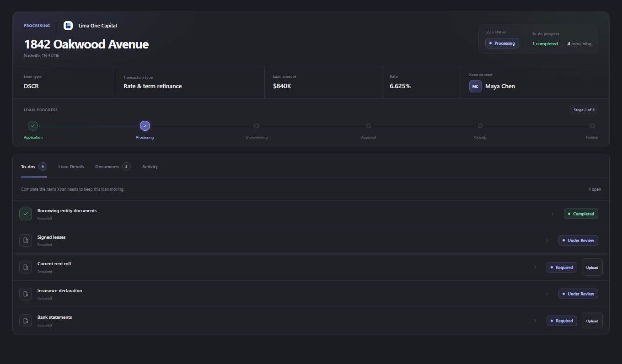Click the Maya Chen contact name
Screen dimensions: 622x364
tap(500, 86)
